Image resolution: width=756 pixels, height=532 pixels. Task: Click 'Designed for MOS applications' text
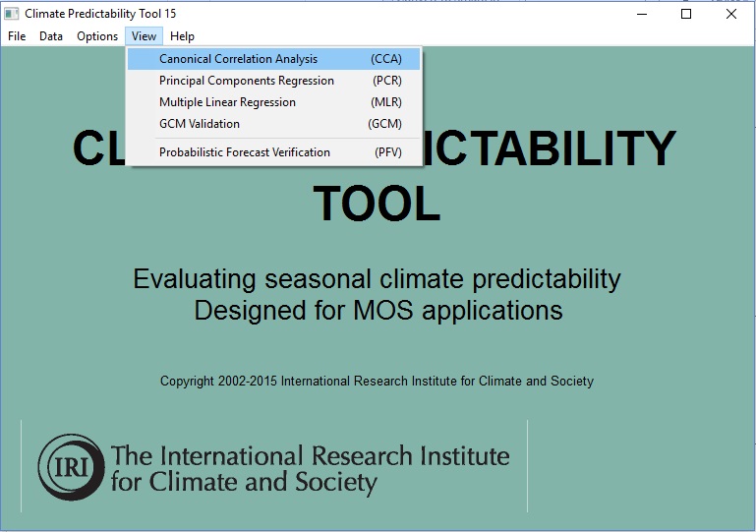(378, 310)
